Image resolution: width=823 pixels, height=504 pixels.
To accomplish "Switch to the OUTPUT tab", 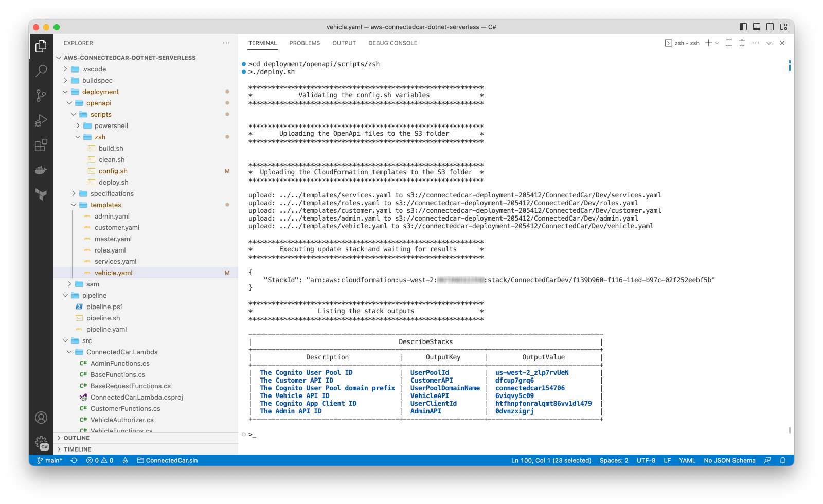I will point(344,43).
